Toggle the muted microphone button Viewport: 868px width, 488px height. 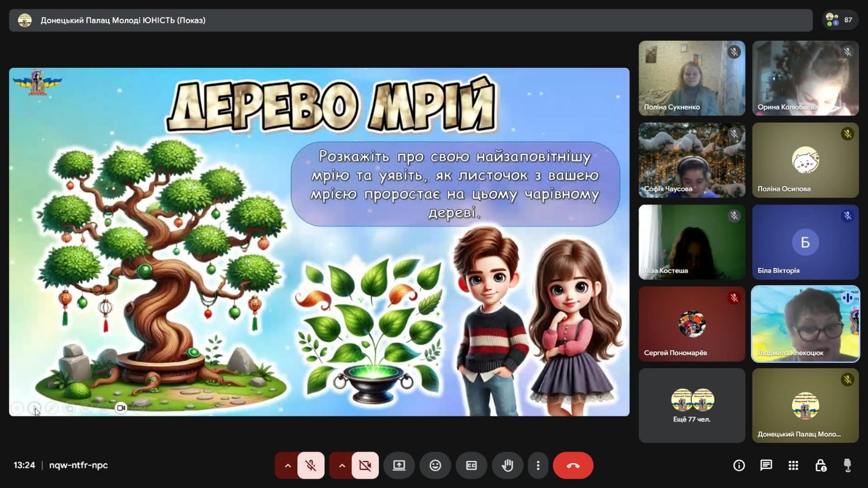click(311, 465)
